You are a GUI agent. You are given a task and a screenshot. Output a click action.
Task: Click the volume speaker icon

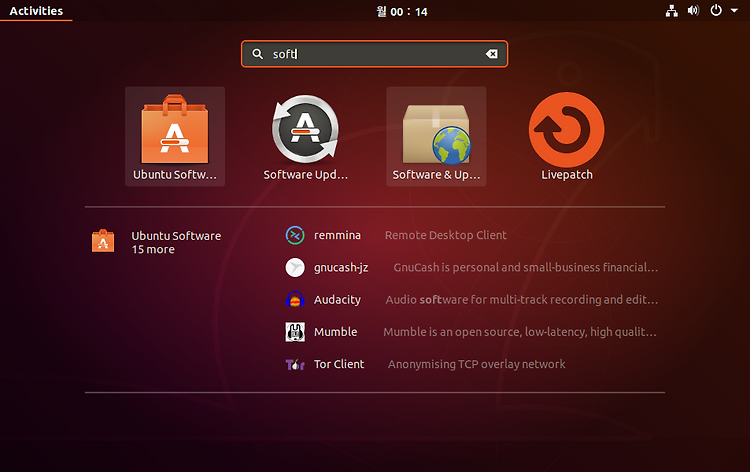coord(693,11)
